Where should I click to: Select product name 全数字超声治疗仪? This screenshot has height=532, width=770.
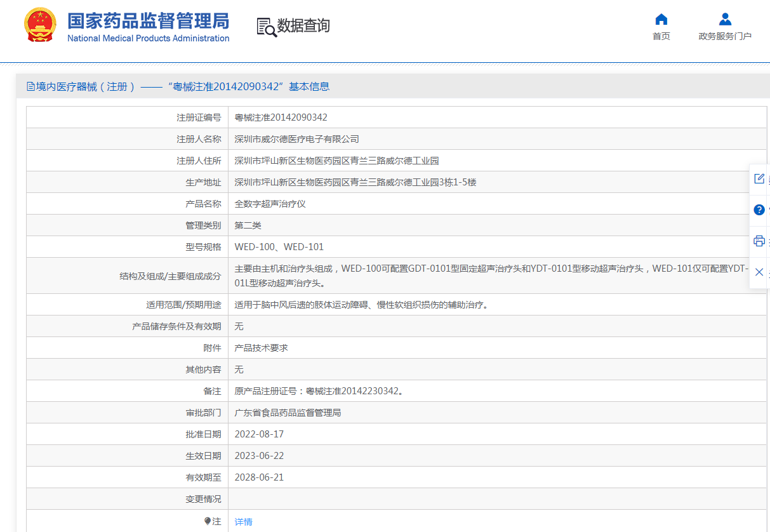pos(270,204)
